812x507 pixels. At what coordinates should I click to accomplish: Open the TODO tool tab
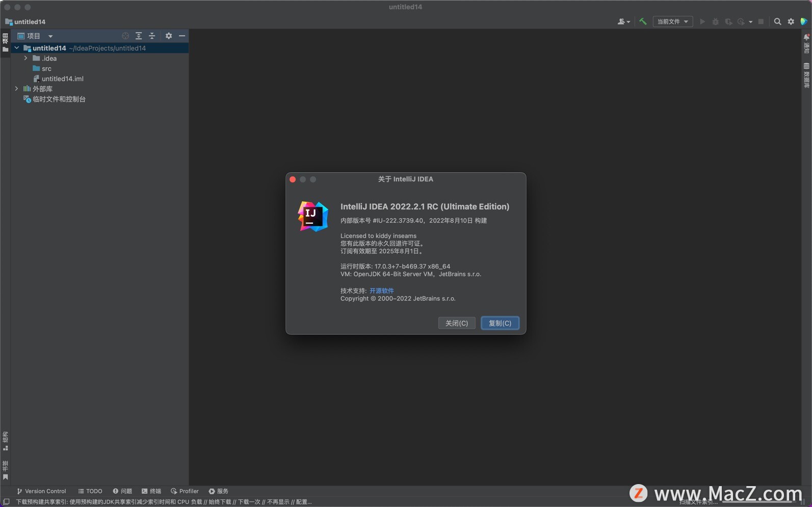(x=90, y=491)
